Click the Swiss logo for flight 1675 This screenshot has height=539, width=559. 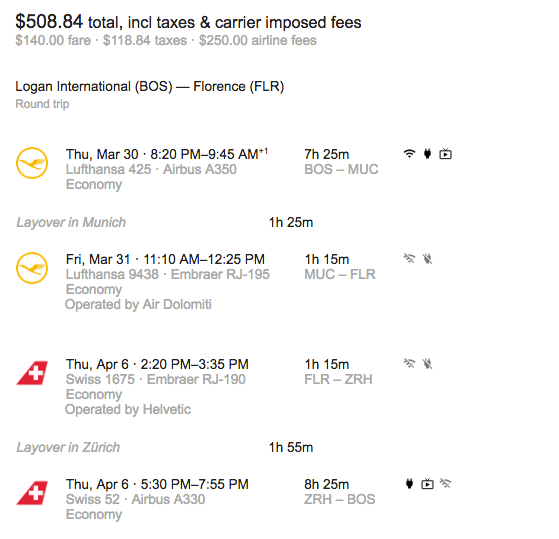point(32,373)
